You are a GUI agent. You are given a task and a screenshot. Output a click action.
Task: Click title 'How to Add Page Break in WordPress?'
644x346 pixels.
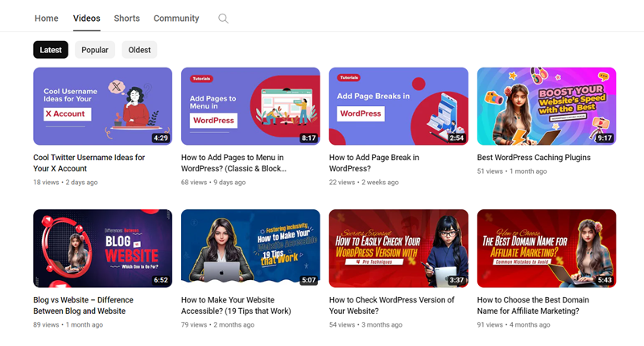(x=374, y=163)
